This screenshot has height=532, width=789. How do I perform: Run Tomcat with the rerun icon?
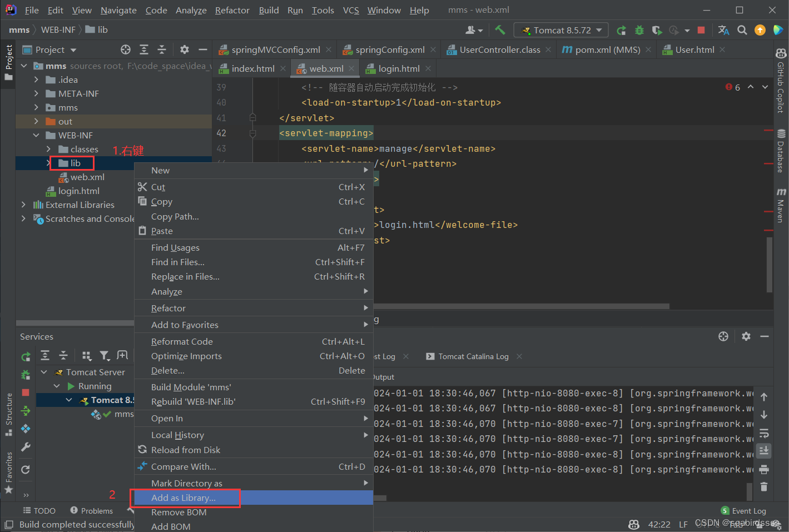click(622, 30)
